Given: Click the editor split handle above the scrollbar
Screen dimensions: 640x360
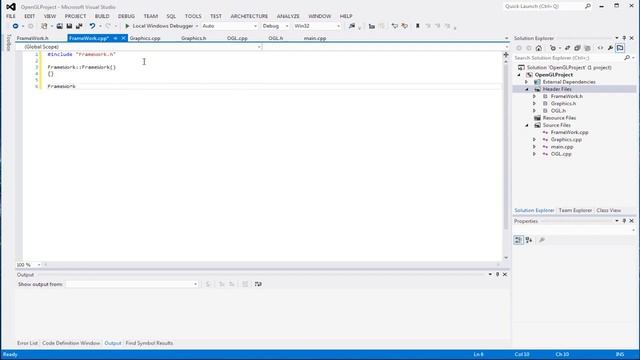Looking at the screenshot, I should (506, 54).
